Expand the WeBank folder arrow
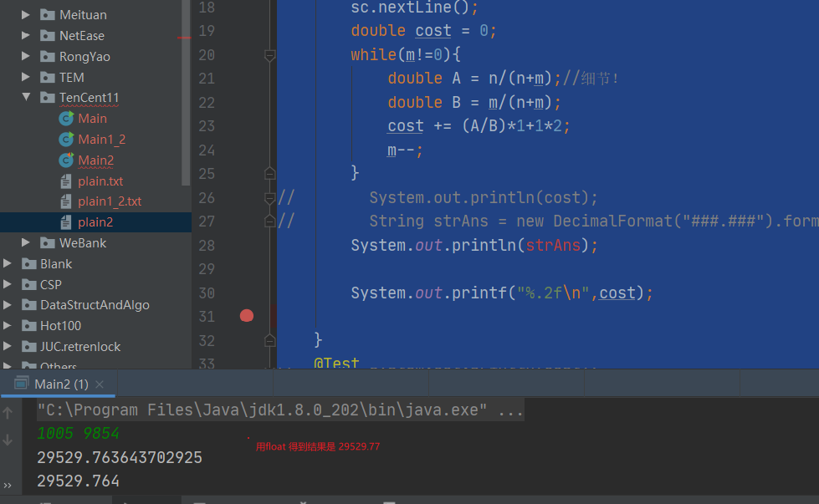 [25, 242]
